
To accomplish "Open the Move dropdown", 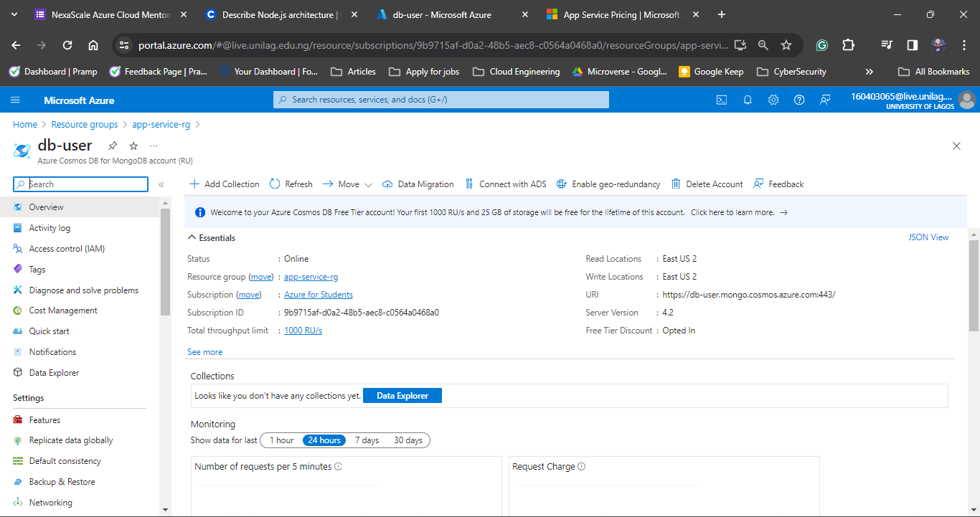I will tap(347, 184).
